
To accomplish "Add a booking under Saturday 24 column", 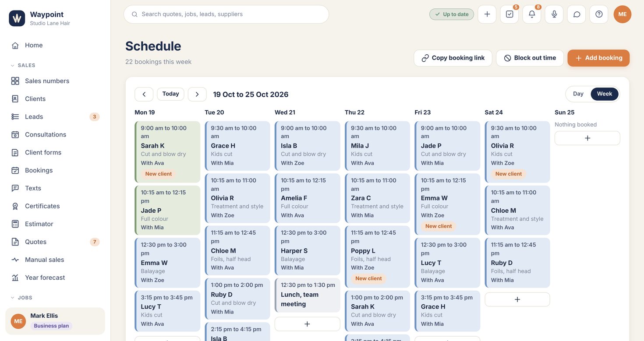I will (517, 299).
